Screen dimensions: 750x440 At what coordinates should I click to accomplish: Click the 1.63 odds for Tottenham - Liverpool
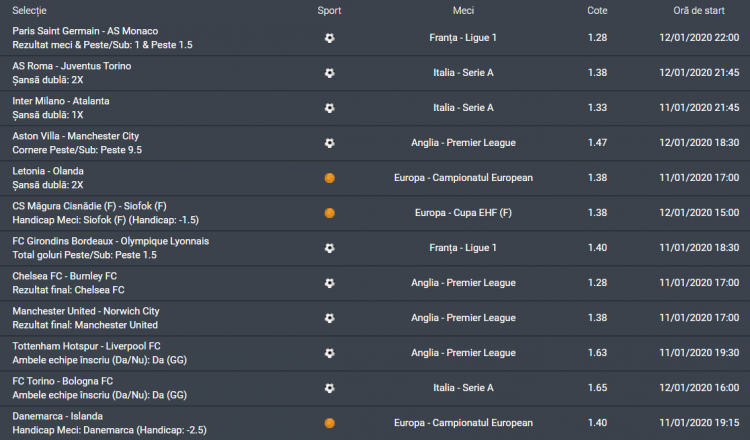[597, 353]
